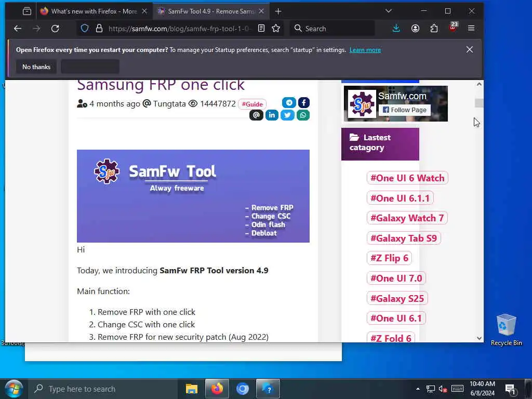Click the Samsung FRP one click heading
The height and width of the screenshot is (399, 532).
(161, 85)
